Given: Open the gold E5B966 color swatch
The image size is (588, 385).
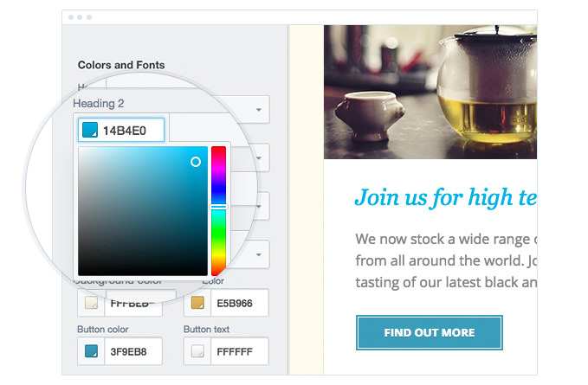Looking at the screenshot, I should 197,303.
